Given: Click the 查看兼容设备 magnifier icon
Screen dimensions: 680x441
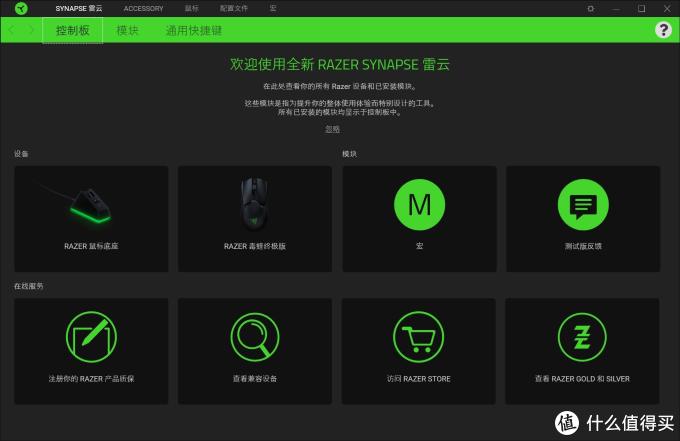Looking at the screenshot, I should (x=255, y=337).
